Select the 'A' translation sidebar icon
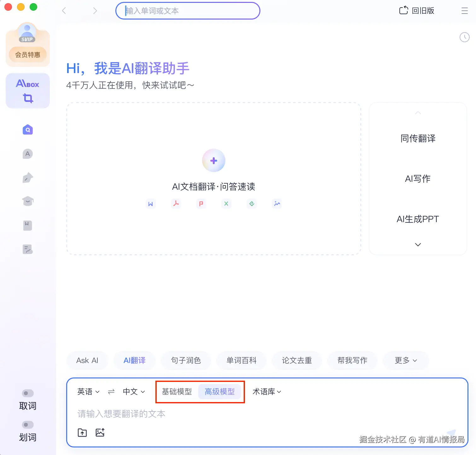476x455 pixels. pos(27,154)
